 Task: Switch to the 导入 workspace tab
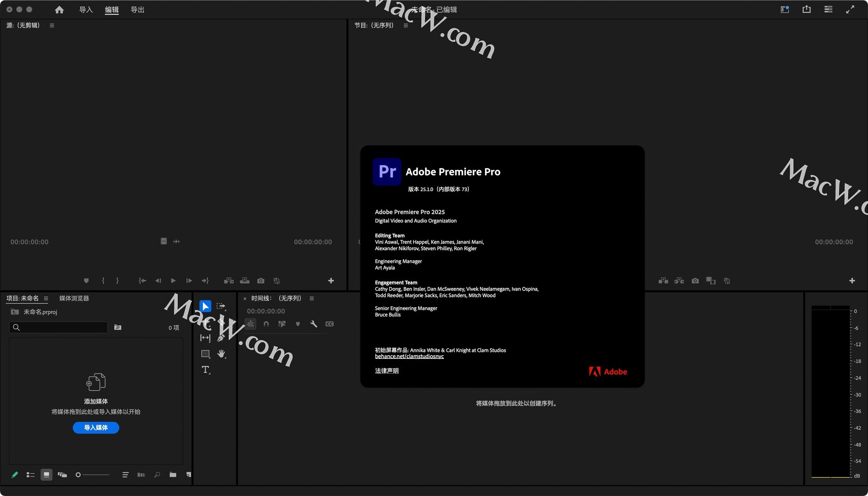click(x=86, y=9)
